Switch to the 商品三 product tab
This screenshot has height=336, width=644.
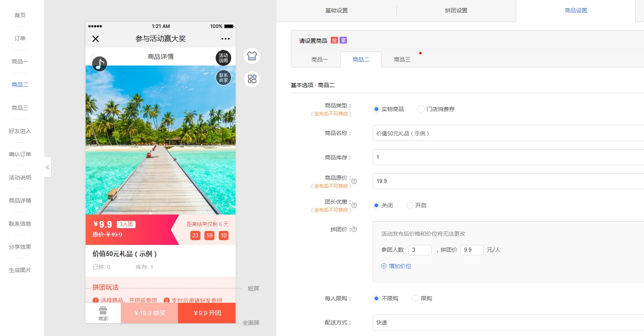[402, 60]
